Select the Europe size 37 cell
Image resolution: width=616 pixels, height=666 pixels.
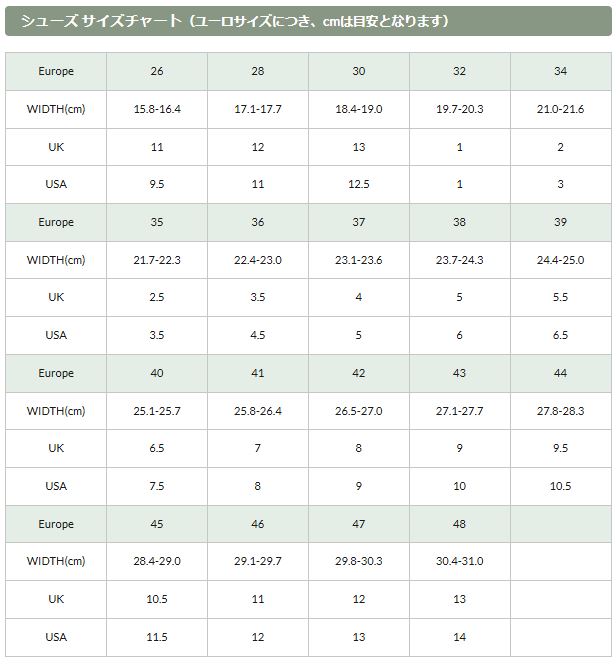pos(359,222)
